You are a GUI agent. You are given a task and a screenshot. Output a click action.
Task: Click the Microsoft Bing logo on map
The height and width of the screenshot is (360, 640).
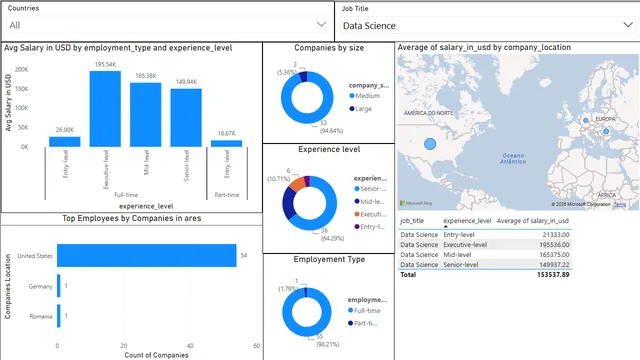[x=416, y=203]
